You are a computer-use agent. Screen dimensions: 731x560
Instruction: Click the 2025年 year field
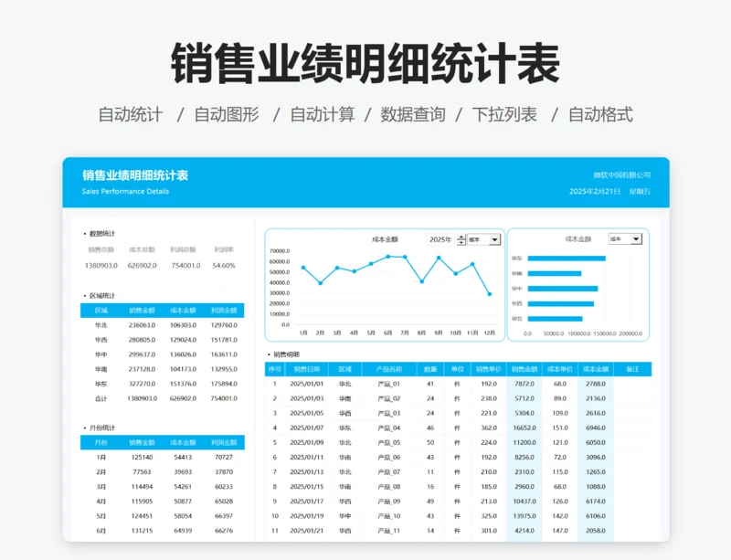pyautogui.click(x=440, y=239)
